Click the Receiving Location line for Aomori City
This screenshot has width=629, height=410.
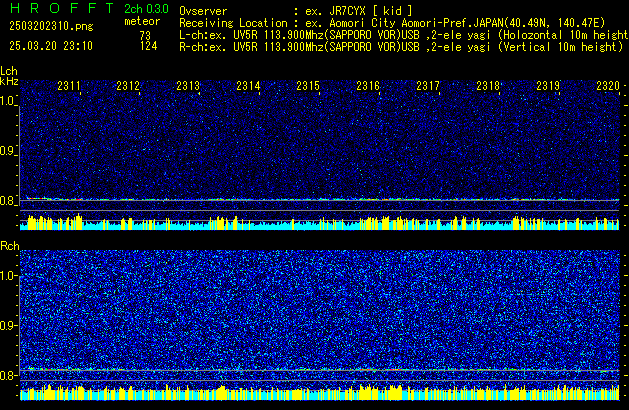(x=392, y=23)
